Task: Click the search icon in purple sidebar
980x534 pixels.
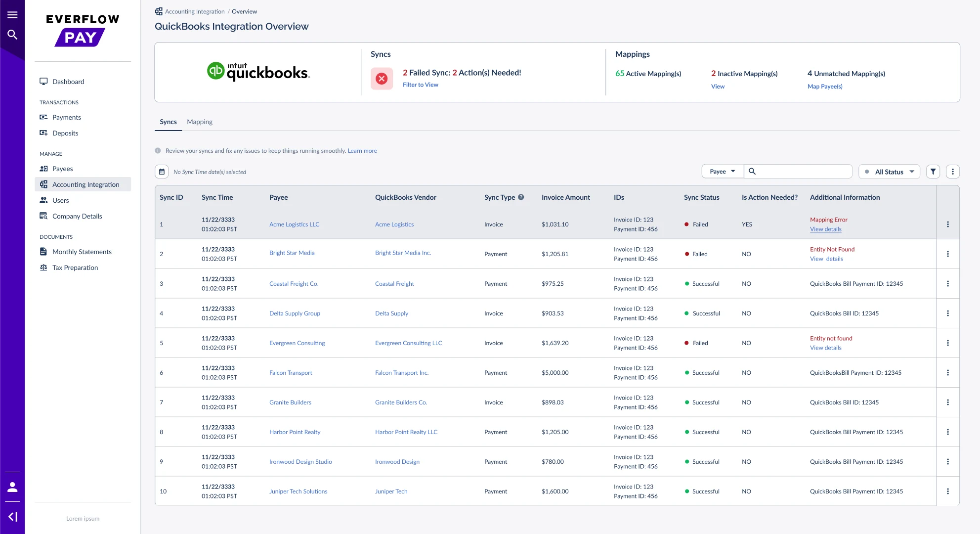Action: 12,35
